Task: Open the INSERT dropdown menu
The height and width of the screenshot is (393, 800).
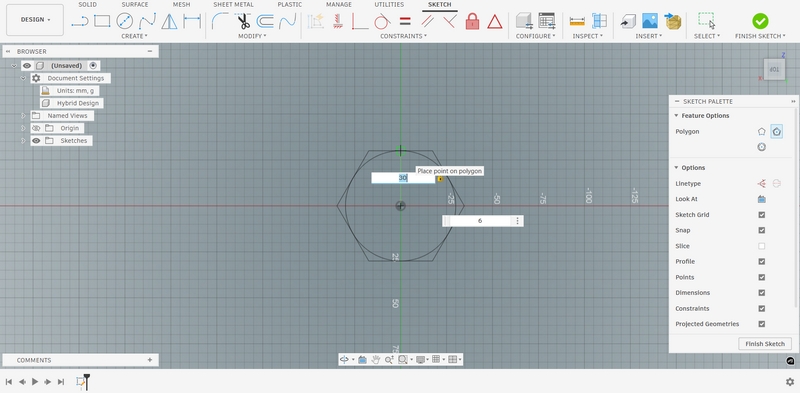Action: 648,36
